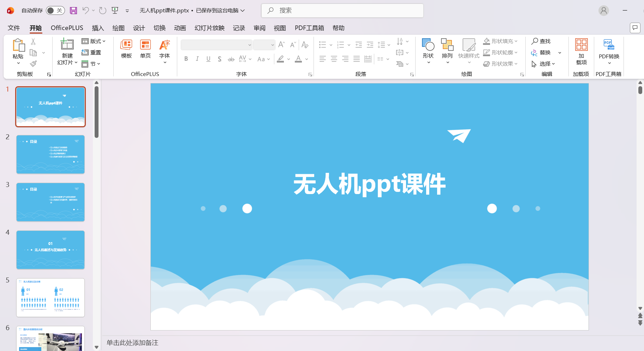The height and width of the screenshot is (351, 644).
Task: Click the Increase font size icon
Action: (x=281, y=45)
